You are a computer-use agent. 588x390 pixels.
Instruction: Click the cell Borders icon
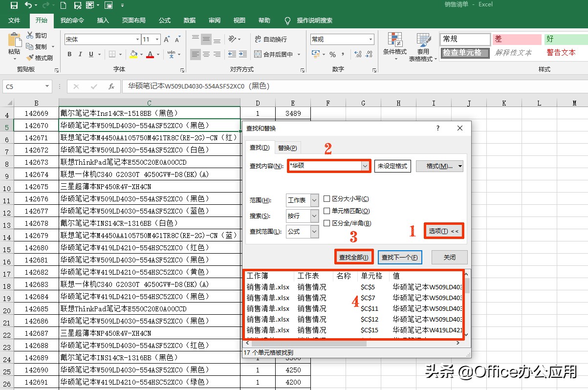click(112, 54)
